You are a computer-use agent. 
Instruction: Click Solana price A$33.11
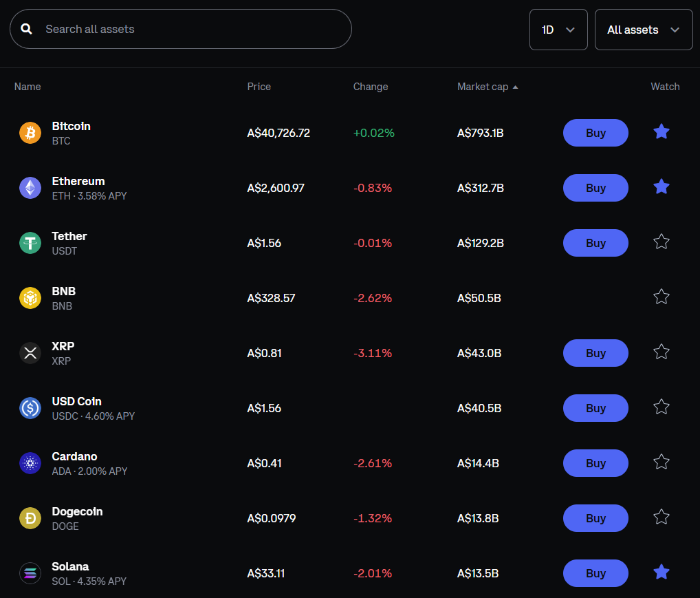pos(266,573)
